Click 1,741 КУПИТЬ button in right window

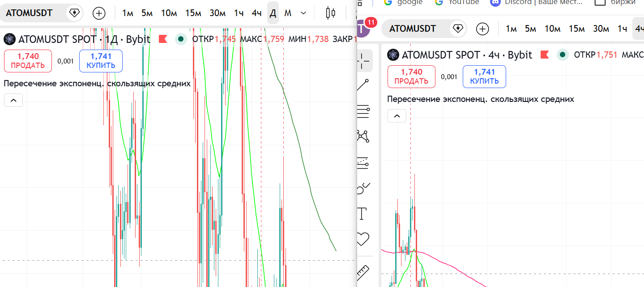coord(484,76)
